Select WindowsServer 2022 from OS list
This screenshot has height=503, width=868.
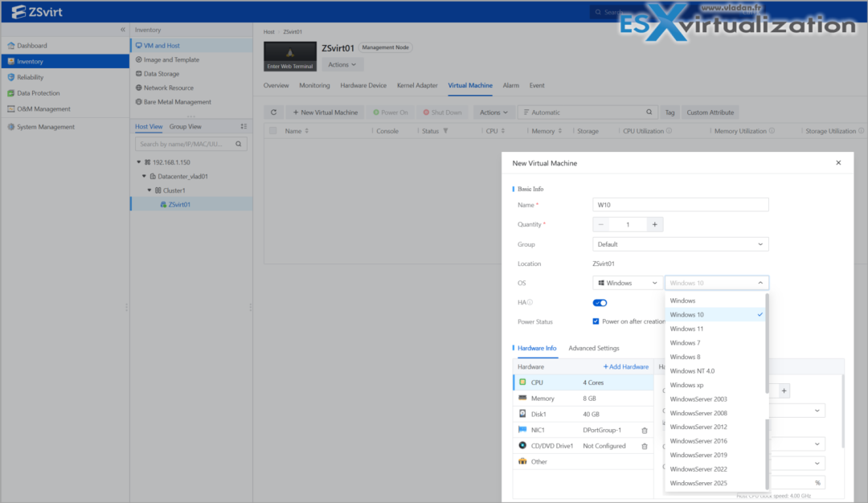pos(715,469)
